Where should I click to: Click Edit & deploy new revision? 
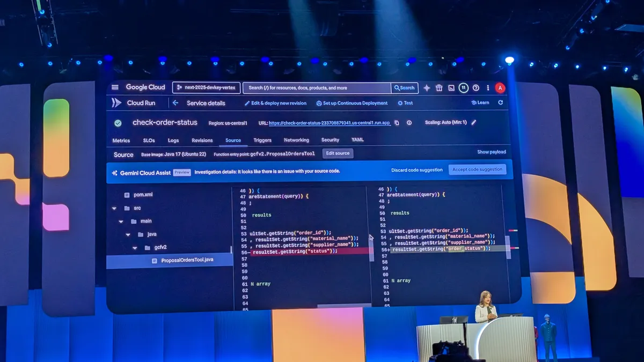pos(275,103)
